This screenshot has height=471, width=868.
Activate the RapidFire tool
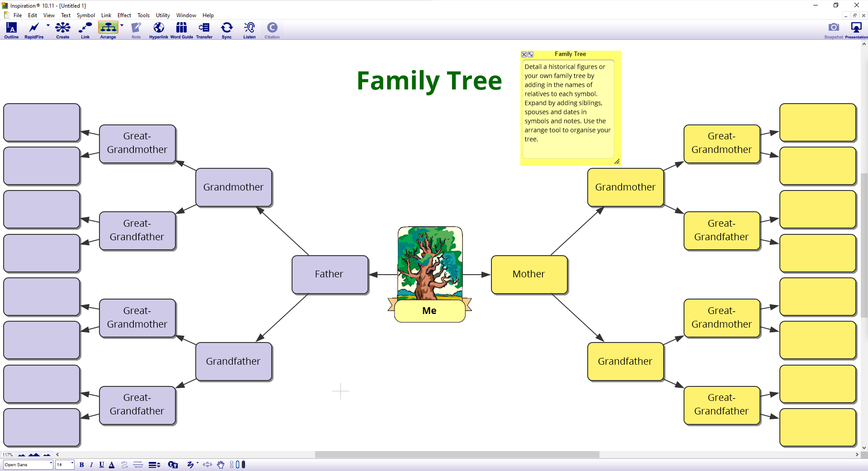click(34, 30)
